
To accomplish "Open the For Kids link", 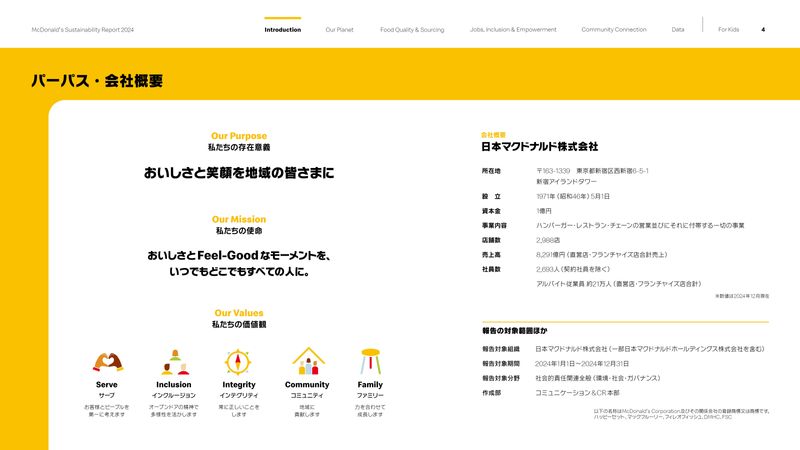I will pyautogui.click(x=728, y=30).
